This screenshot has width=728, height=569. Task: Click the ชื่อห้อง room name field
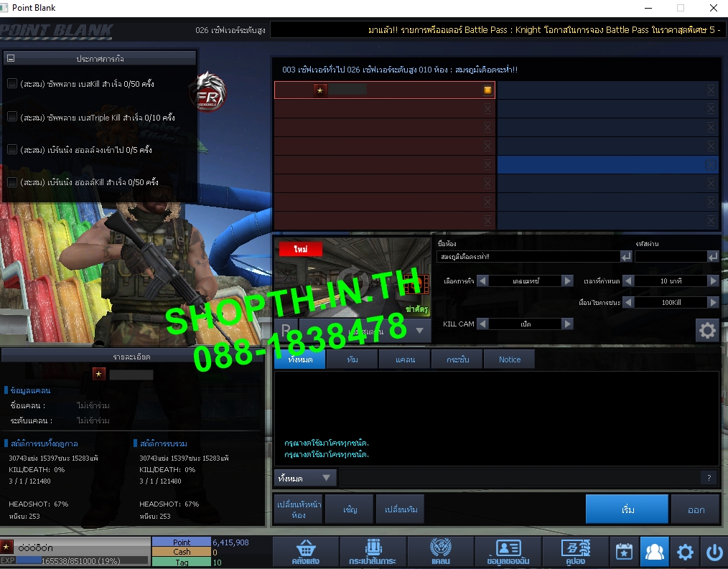(x=528, y=257)
